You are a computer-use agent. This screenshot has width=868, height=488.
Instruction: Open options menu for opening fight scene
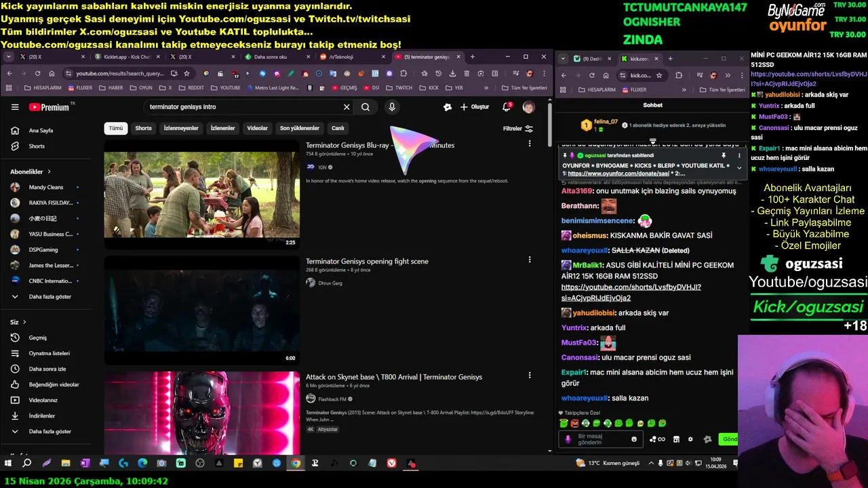[530, 260]
